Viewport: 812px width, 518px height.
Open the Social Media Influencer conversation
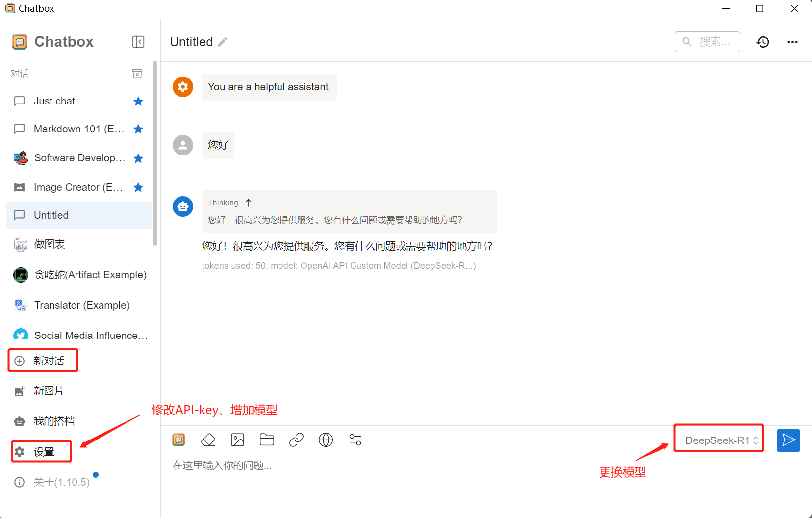coord(78,334)
